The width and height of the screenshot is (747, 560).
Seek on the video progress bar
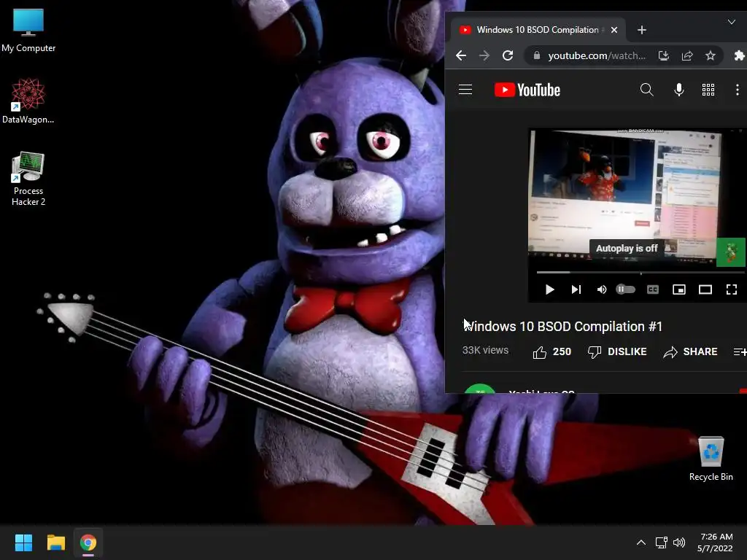[640, 273]
